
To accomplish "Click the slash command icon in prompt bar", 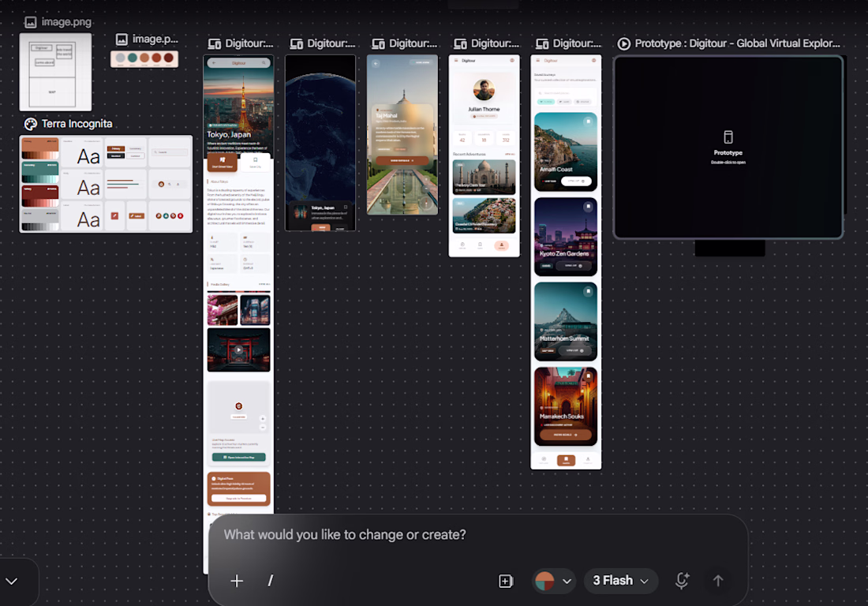I will [270, 581].
